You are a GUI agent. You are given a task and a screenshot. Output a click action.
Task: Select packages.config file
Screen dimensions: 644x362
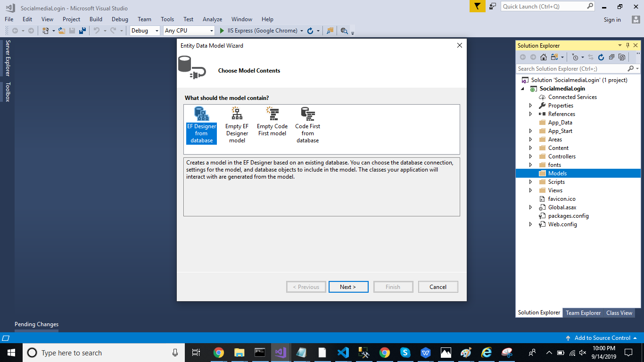point(568,216)
